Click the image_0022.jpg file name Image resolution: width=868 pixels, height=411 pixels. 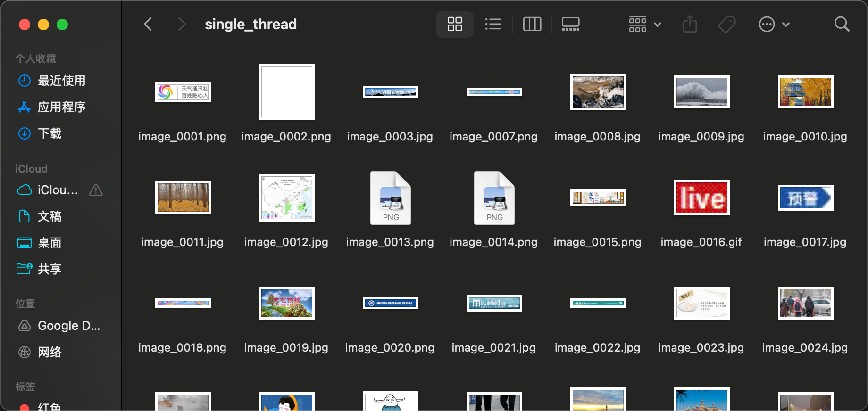[598, 348]
